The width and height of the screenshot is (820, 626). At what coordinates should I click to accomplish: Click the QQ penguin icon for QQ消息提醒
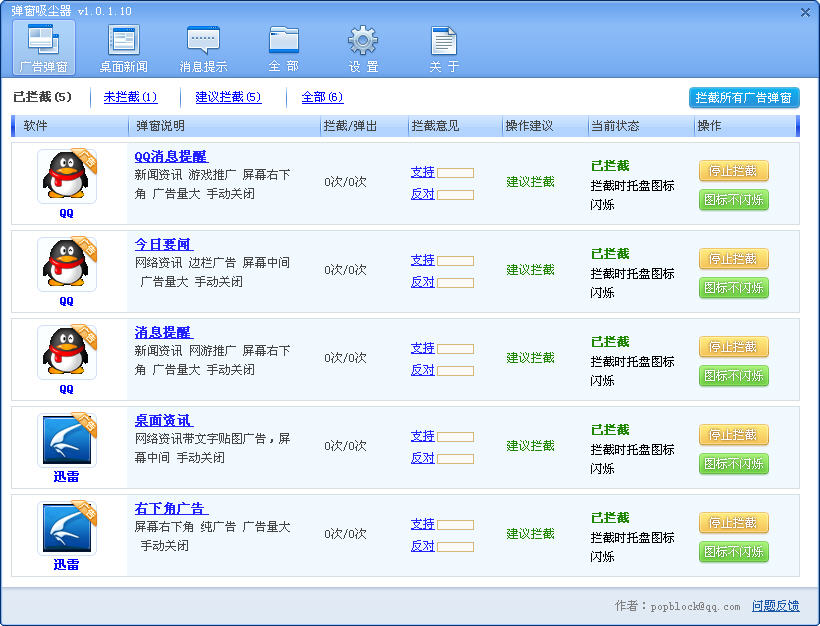click(x=67, y=176)
